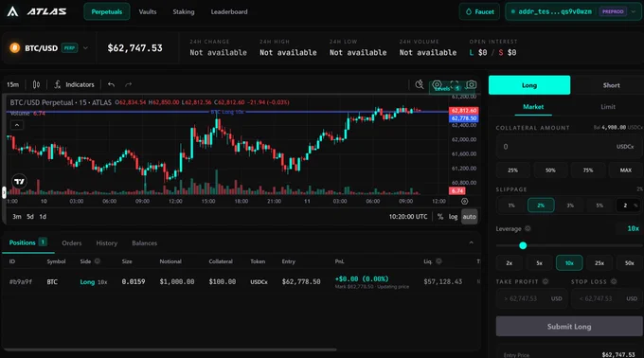This screenshot has width=644, height=358.
Task: Click the Side column info icon
Action: click(x=98, y=261)
